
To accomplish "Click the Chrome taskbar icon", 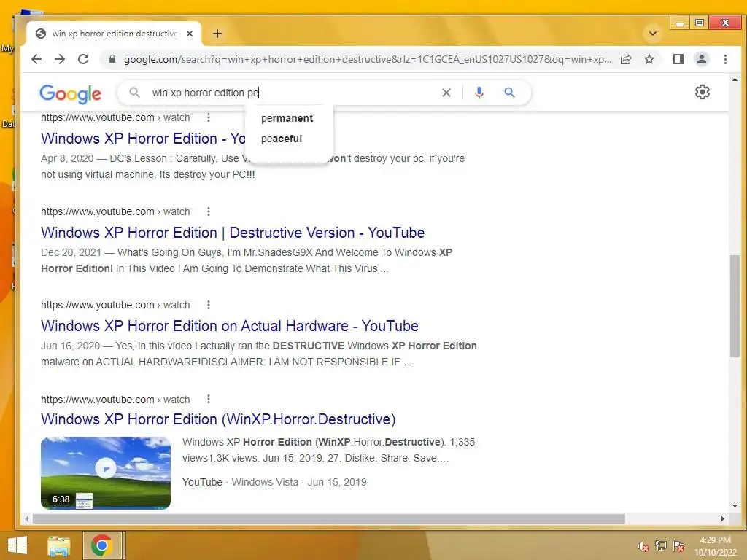I will tap(101, 545).
